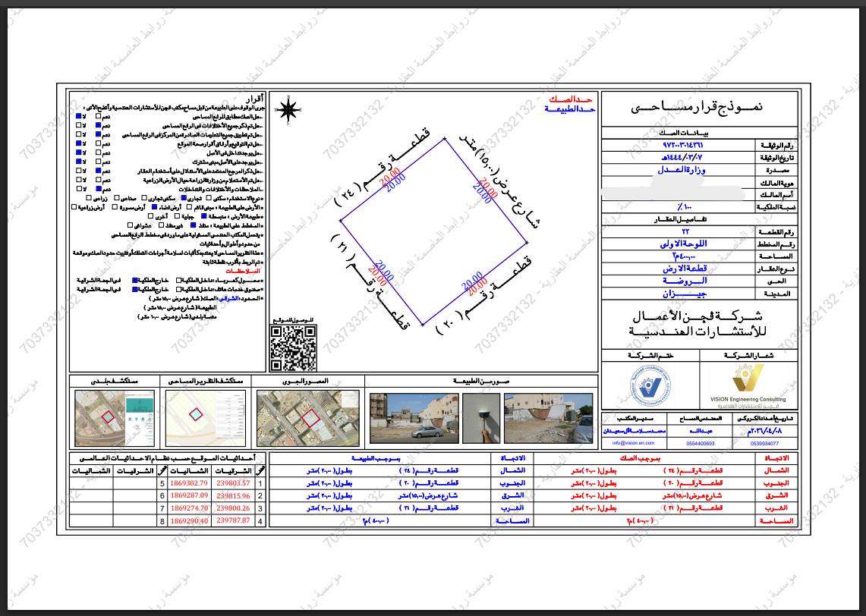This screenshot has width=866, height=616.
Task: Click the north compass rose symbol
Action: [x=288, y=109]
